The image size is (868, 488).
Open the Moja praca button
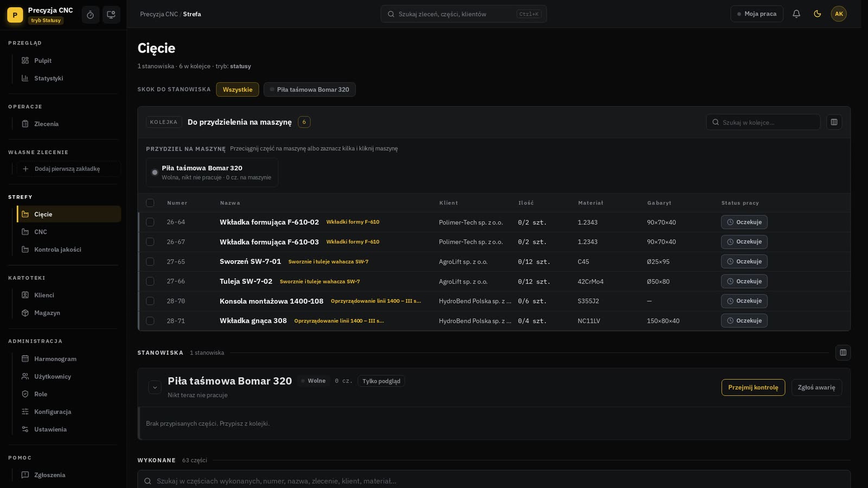pos(757,14)
